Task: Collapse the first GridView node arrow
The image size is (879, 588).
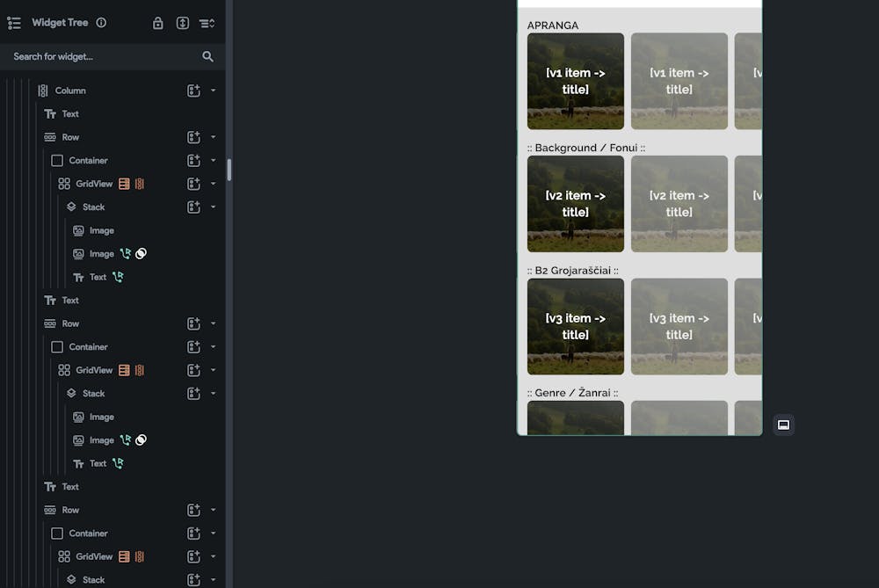Action: point(213,184)
